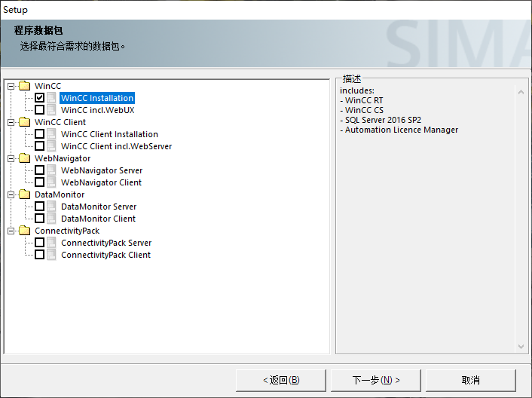This screenshot has height=398, width=532.
Task: Select the WinCC incl.WebUX label
Action: (x=98, y=110)
